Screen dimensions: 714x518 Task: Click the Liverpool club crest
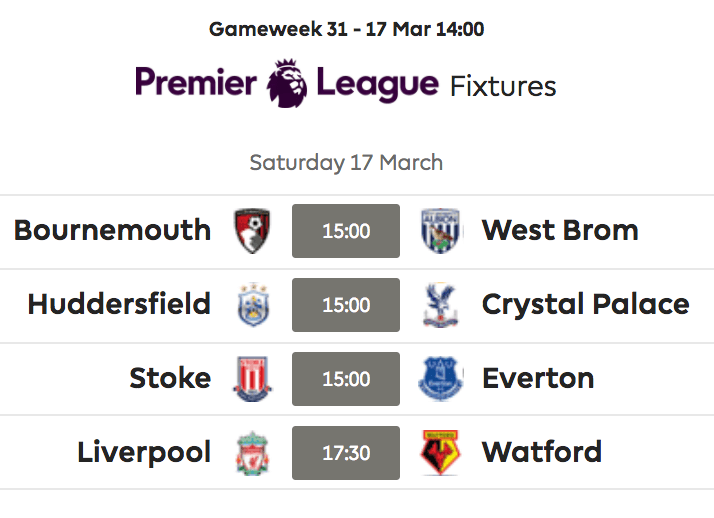click(253, 453)
